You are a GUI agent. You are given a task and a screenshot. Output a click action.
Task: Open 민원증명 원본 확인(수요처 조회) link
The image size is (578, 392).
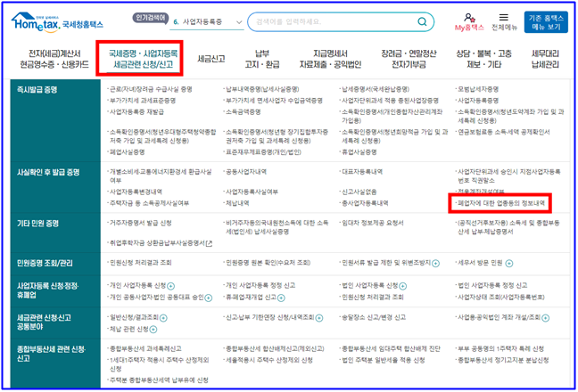(268, 263)
